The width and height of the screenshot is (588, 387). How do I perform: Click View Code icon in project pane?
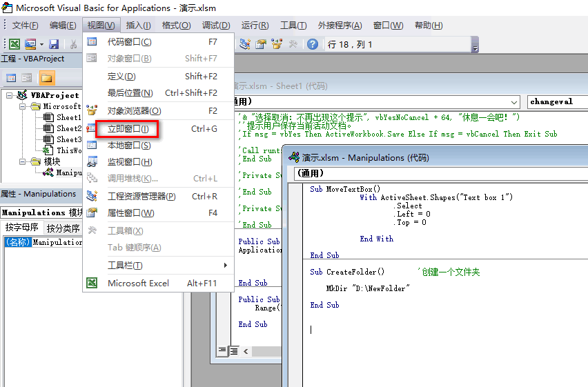(x=11, y=78)
